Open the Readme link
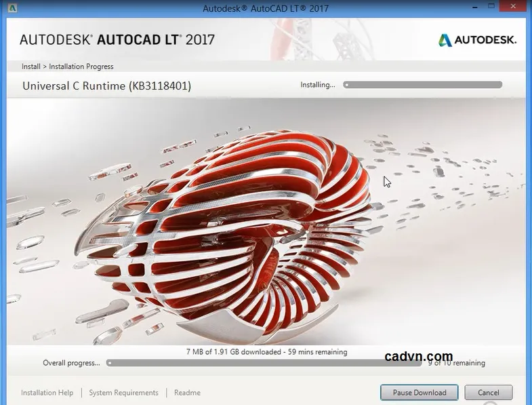 187,392
